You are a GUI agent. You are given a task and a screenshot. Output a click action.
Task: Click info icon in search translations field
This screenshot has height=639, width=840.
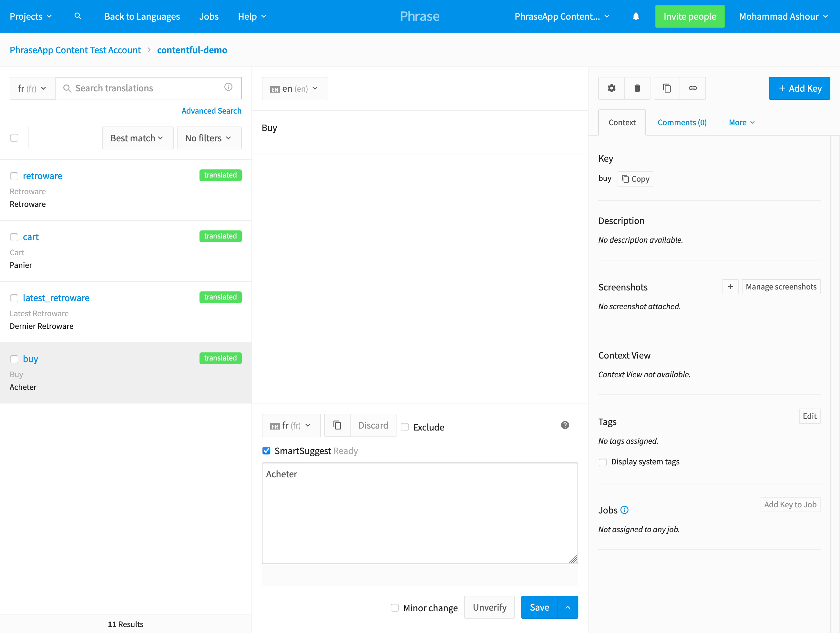point(228,87)
